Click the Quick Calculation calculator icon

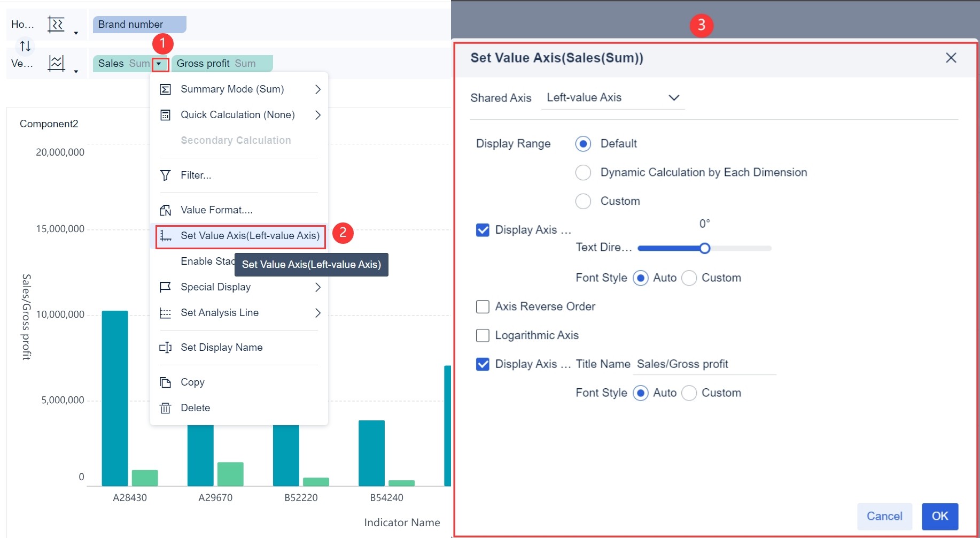(x=166, y=114)
